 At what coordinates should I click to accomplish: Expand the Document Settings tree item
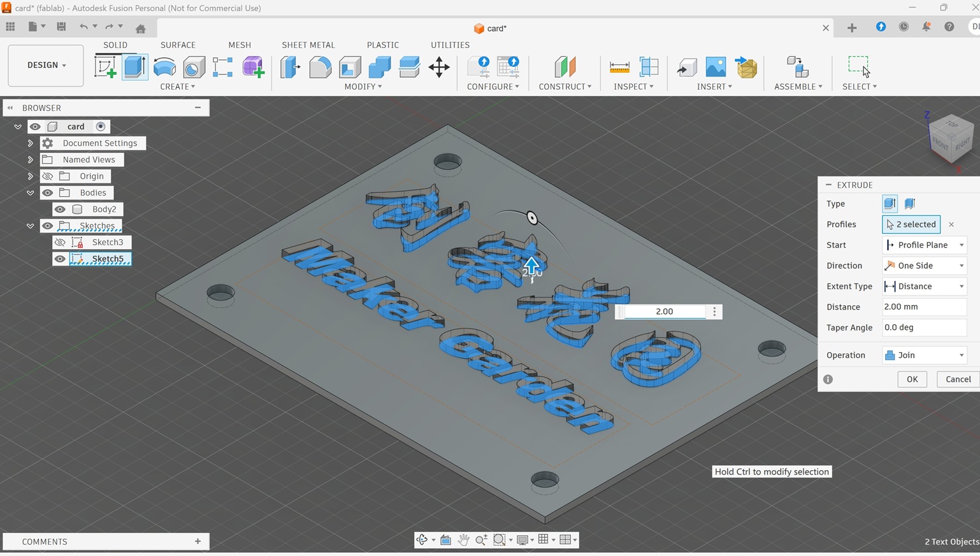(29, 143)
